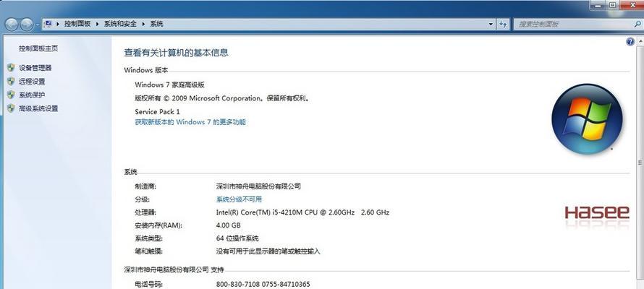
Task: Select 系统 breadcrumb in address bar
Action: tap(156, 24)
